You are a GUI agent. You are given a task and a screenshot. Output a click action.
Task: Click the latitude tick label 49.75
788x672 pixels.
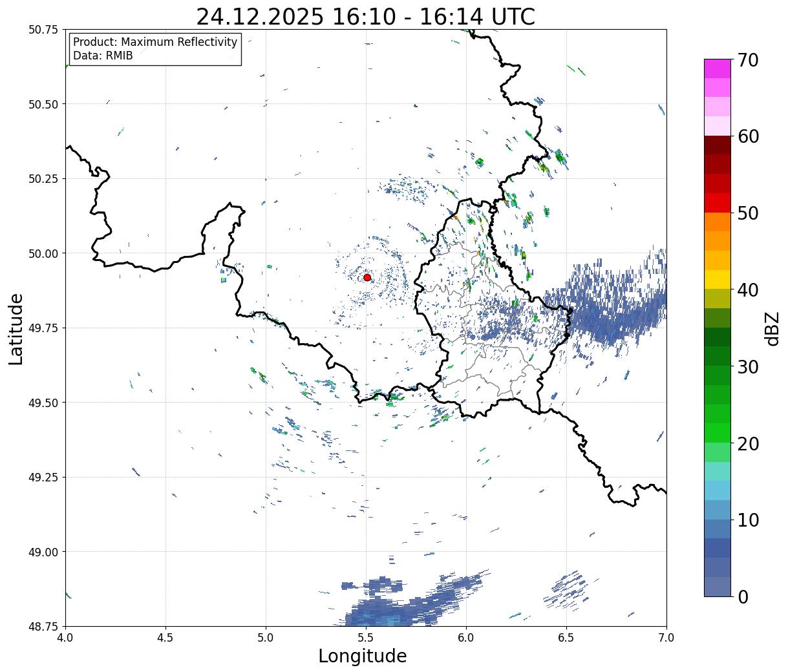click(x=43, y=328)
